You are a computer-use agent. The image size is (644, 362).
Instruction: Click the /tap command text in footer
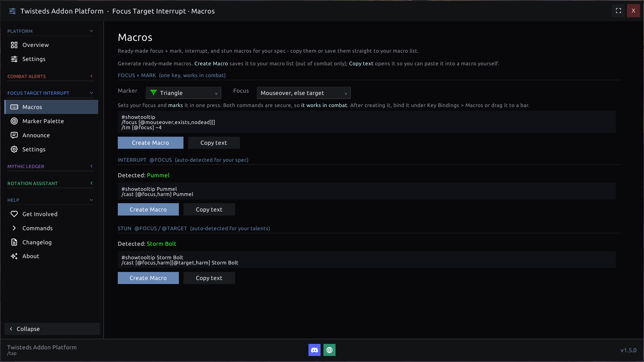click(x=12, y=353)
